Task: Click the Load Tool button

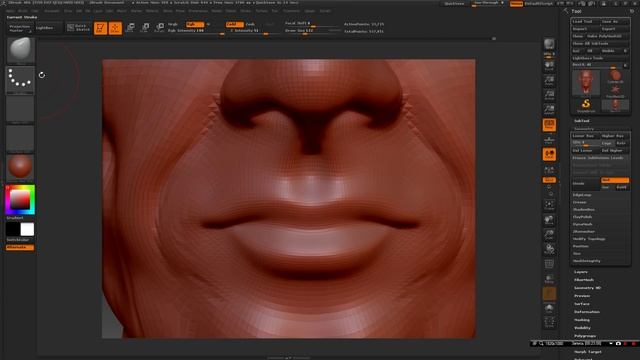Action: (585, 21)
